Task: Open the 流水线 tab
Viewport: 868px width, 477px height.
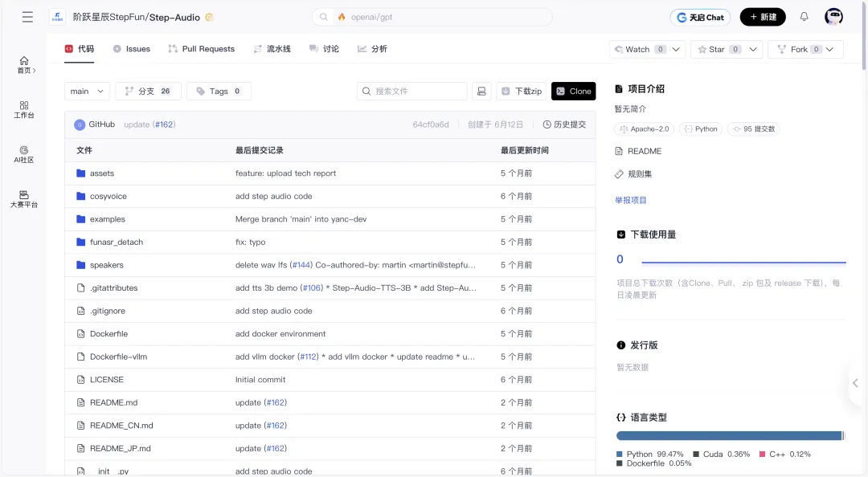Action: [272, 49]
